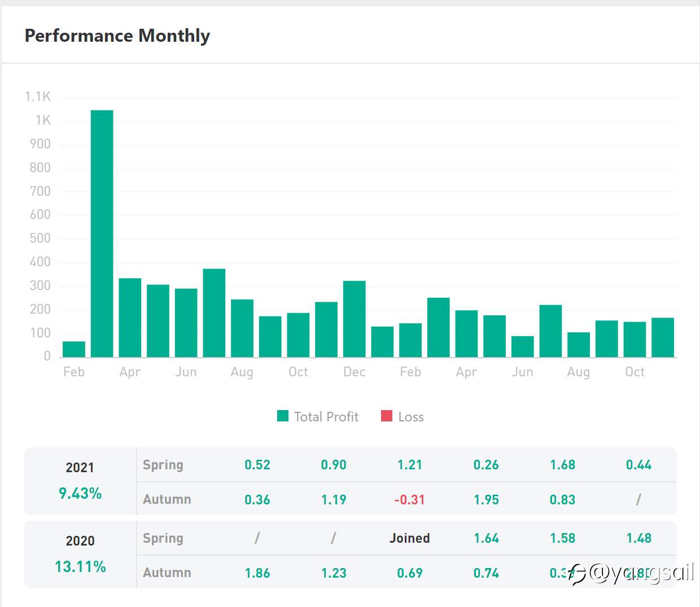Click the red Loss legend swatch

point(387,416)
